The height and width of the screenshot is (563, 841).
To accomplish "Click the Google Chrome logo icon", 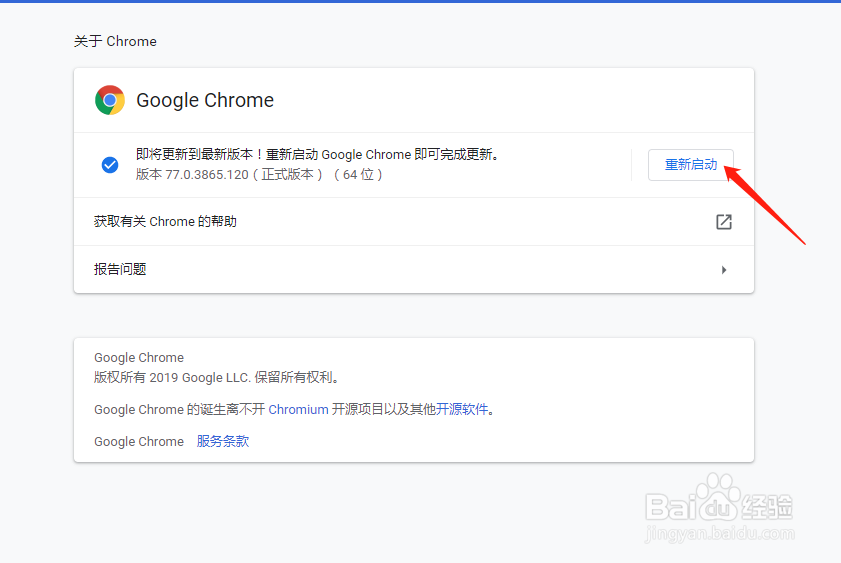I will point(110,100).
